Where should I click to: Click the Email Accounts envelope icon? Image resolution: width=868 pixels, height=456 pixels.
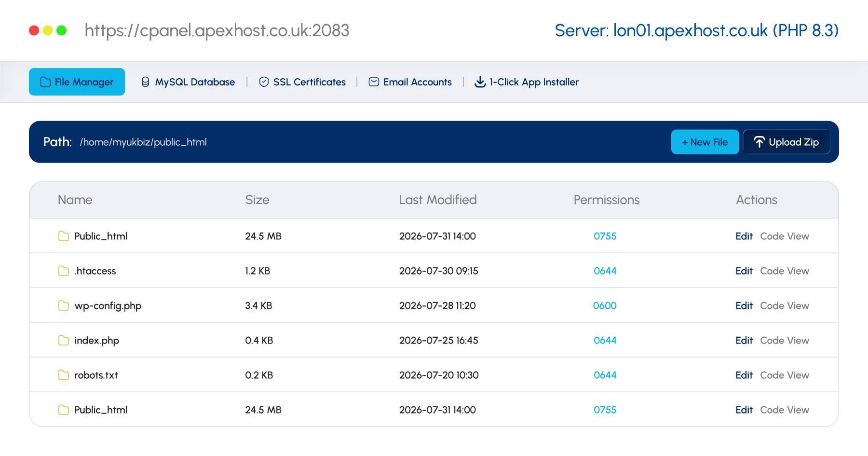coord(374,82)
